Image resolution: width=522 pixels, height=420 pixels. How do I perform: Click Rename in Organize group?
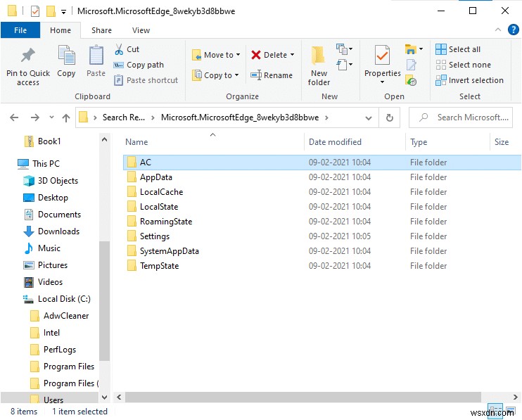click(x=272, y=75)
